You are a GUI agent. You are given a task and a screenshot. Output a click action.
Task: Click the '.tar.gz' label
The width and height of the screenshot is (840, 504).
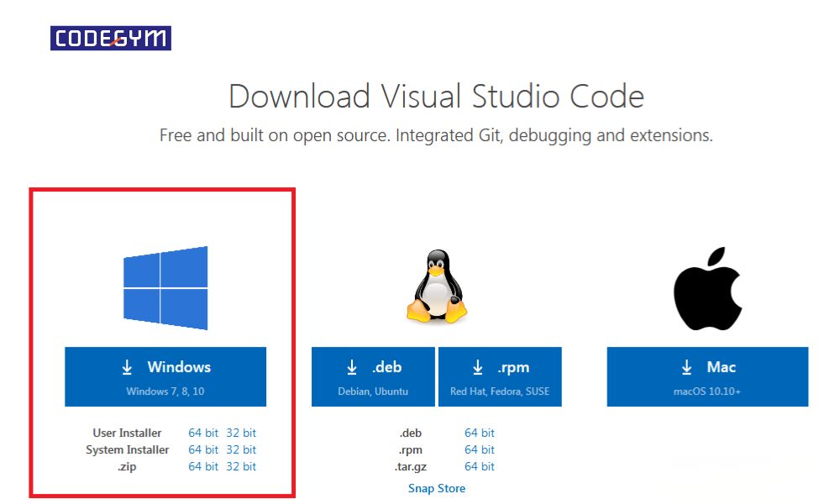411,467
